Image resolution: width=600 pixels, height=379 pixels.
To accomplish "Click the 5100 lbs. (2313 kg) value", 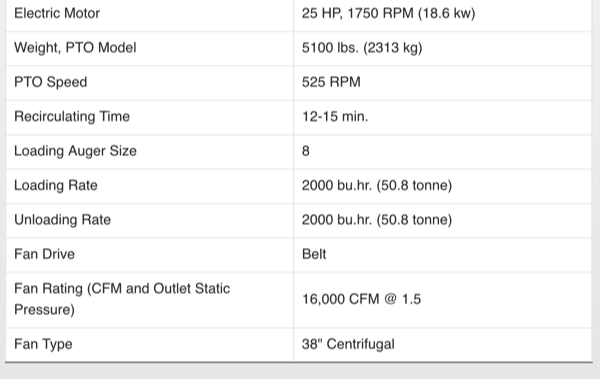I will (362, 48).
